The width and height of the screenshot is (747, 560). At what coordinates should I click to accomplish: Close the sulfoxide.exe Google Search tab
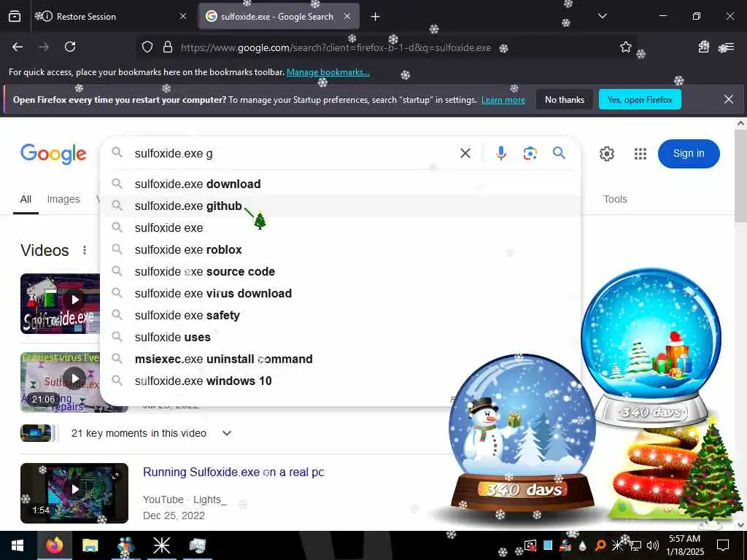[347, 16]
